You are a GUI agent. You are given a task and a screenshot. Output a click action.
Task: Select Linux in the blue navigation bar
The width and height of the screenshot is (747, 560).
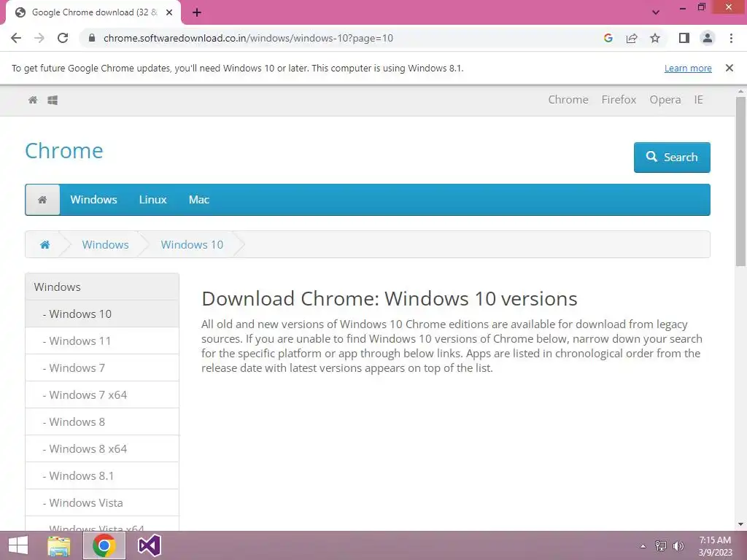[152, 200]
